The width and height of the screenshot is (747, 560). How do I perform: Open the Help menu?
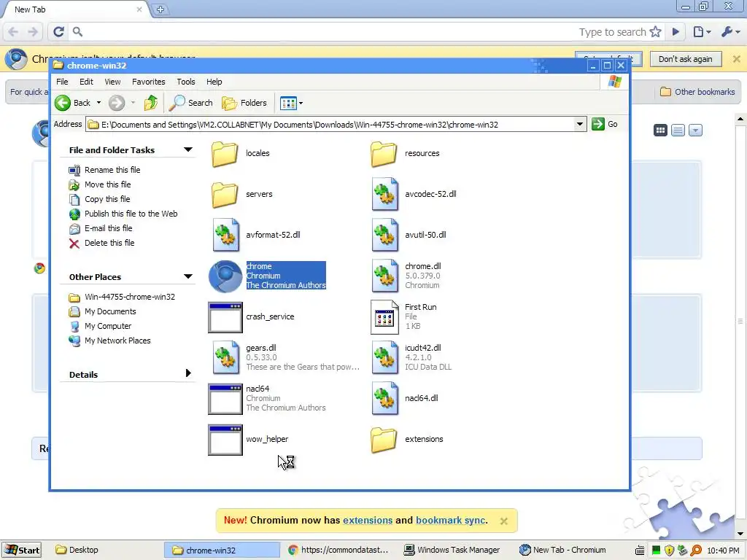click(x=214, y=82)
